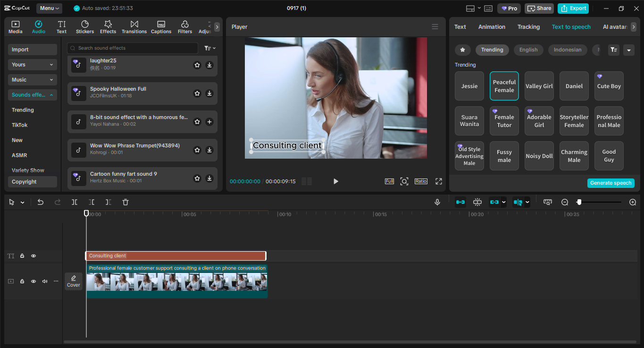Click the Record voiceover microphone icon

click(x=437, y=202)
